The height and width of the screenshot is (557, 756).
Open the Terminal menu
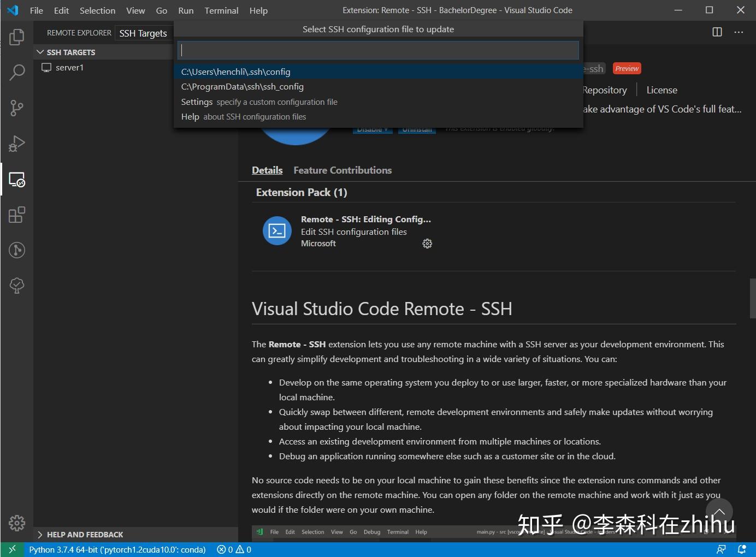click(x=221, y=10)
